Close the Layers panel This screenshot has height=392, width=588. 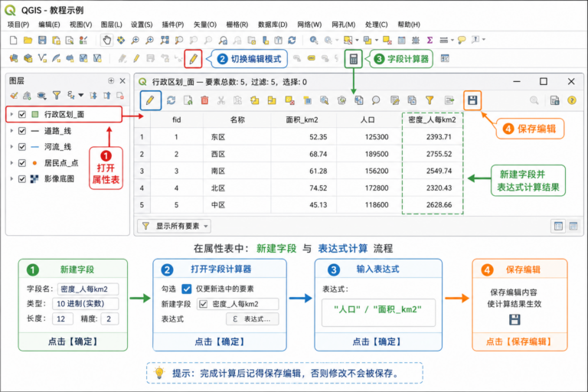pos(122,80)
